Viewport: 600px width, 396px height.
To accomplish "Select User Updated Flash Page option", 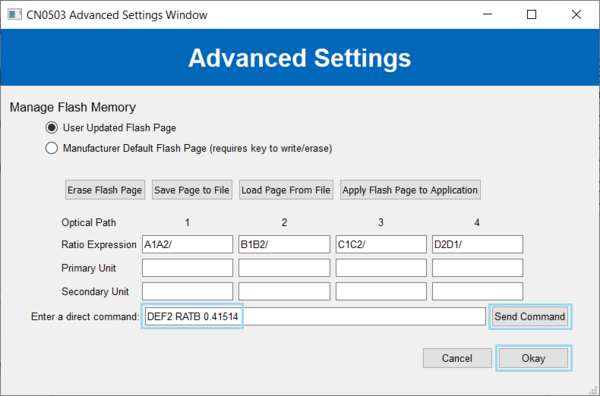I will click(x=52, y=127).
